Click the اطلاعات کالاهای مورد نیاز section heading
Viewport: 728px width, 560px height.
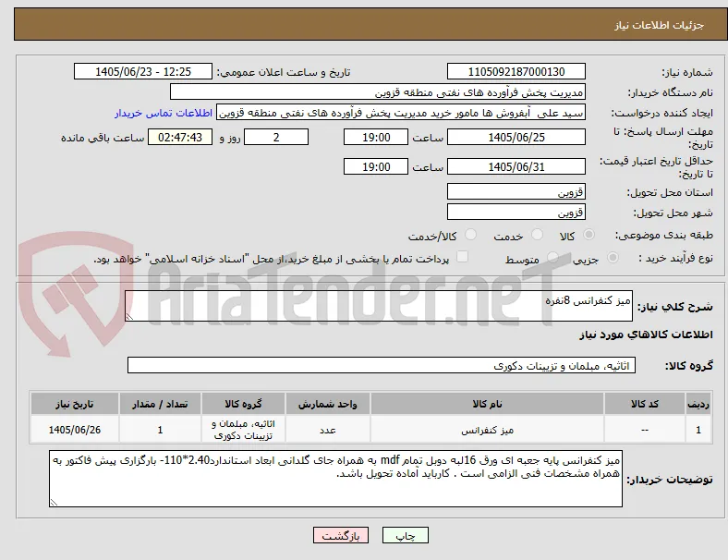click(x=646, y=335)
